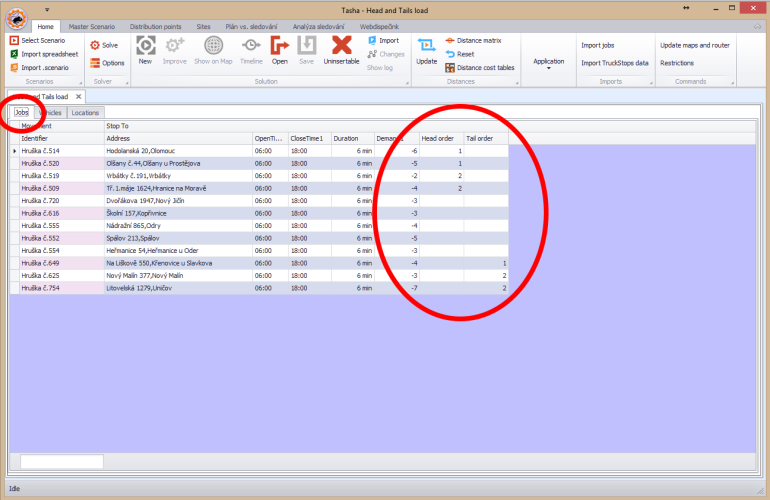The height and width of the screenshot is (500, 770).
Task: Expand Distances group dialog launcher
Action: (x=517, y=83)
